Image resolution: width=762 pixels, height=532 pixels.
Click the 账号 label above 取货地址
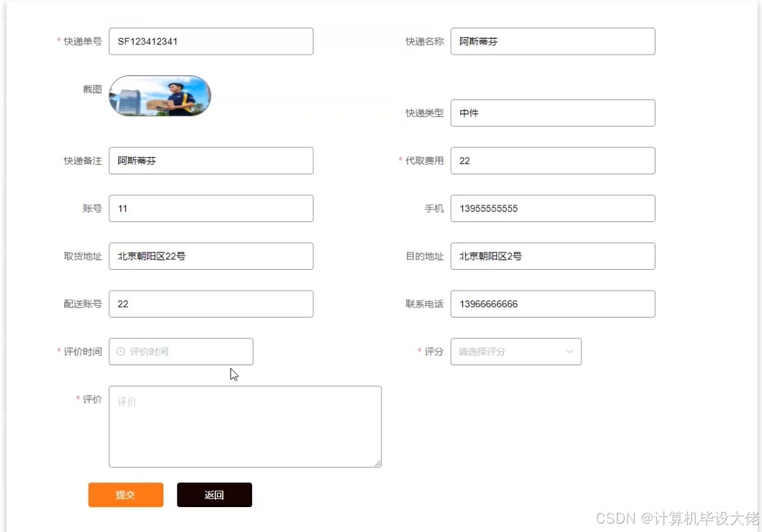click(x=92, y=208)
